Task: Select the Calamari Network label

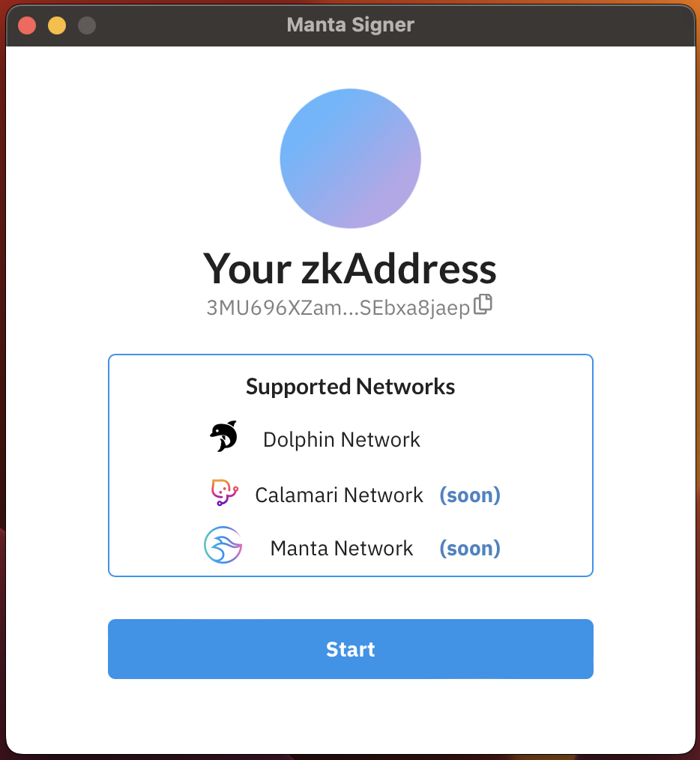Action: pos(340,495)
